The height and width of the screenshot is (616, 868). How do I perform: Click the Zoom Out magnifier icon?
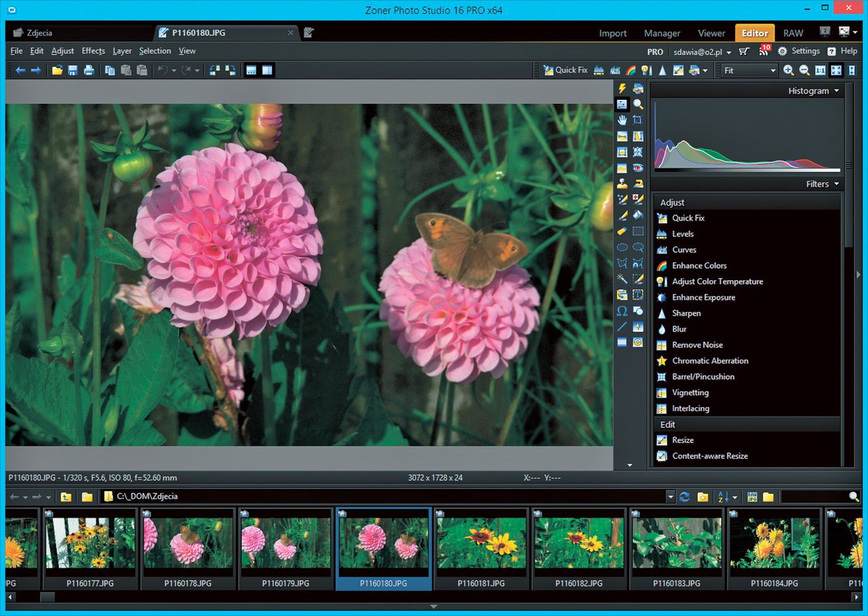[804, 70]
